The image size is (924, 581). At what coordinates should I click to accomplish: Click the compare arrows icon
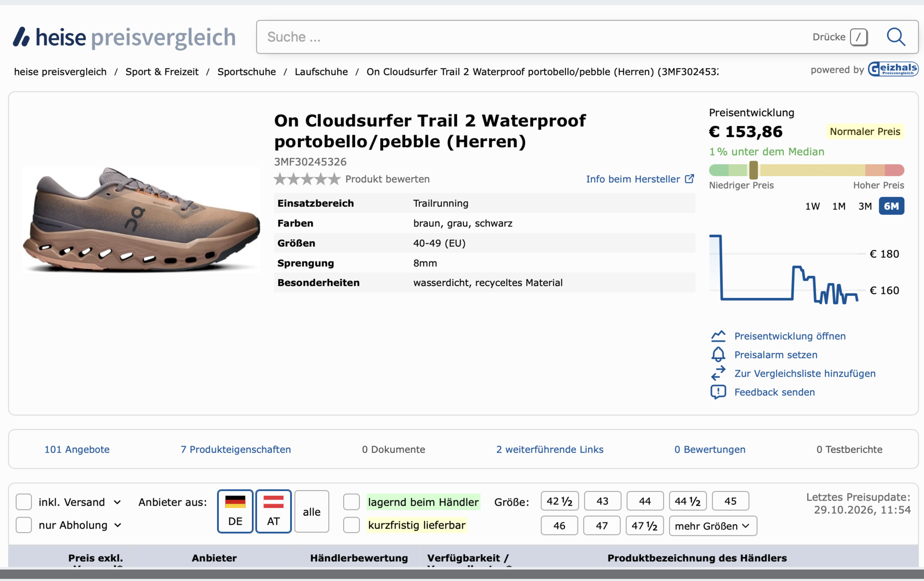[x=718, y=373]
